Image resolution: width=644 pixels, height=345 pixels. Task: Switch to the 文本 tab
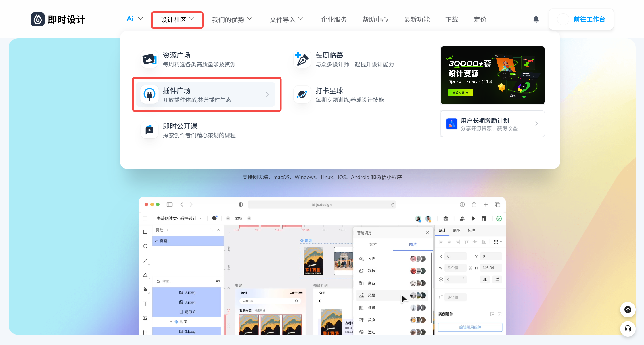pos(373,244)
